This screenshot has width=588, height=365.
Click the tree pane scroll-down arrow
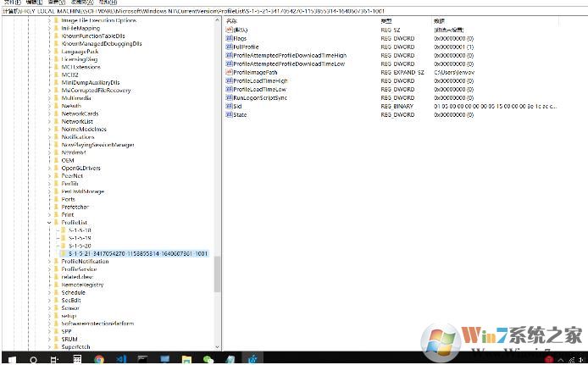click(218, 347)
